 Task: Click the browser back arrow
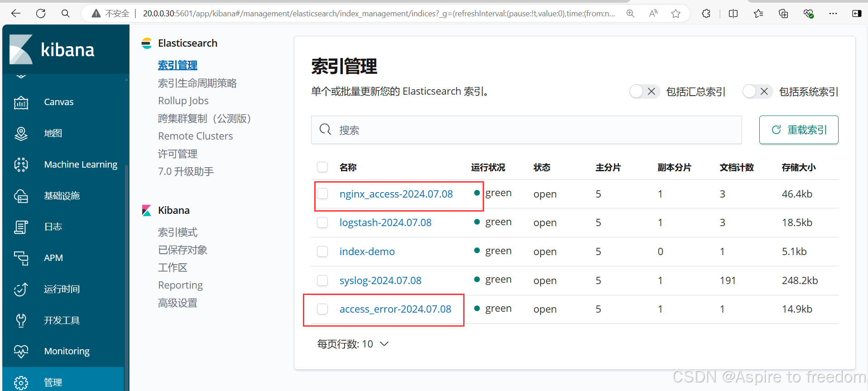click(16, 14)
